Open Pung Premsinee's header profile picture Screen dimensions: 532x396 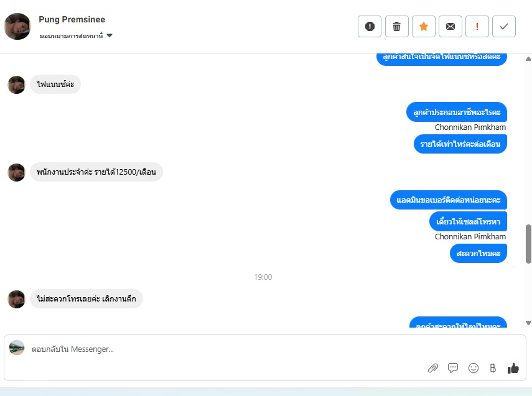click(17, 27)
